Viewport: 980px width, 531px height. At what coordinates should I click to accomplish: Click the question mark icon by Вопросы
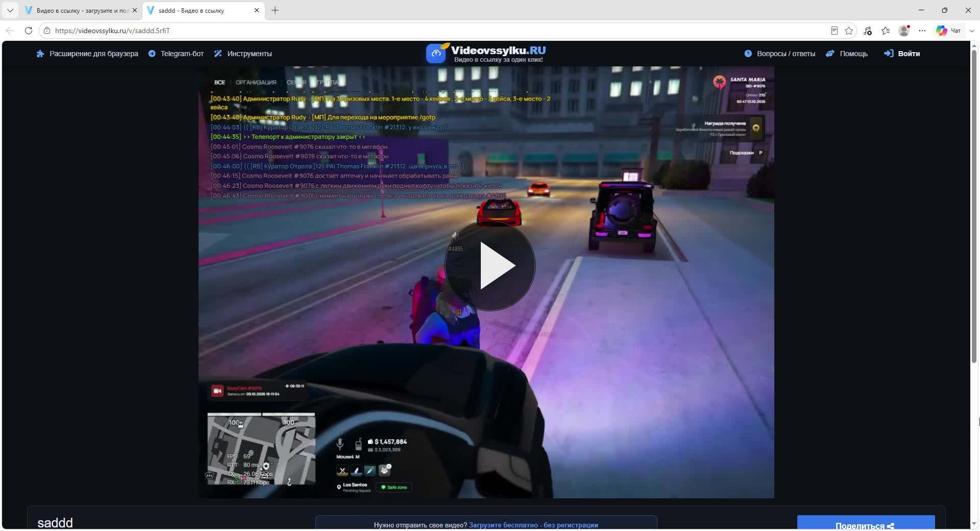[x=748, y=54]
